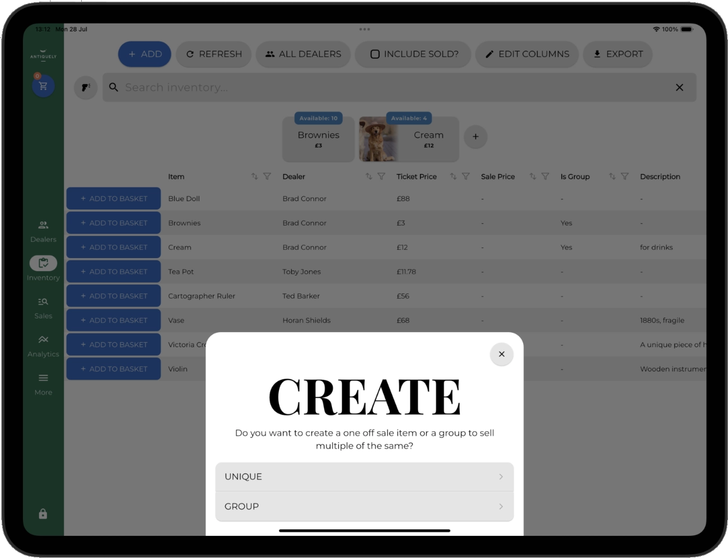The height and width of the screenshot is (560, 728).
Task: Switch to the Analytics section
Action: pos(43,346)
